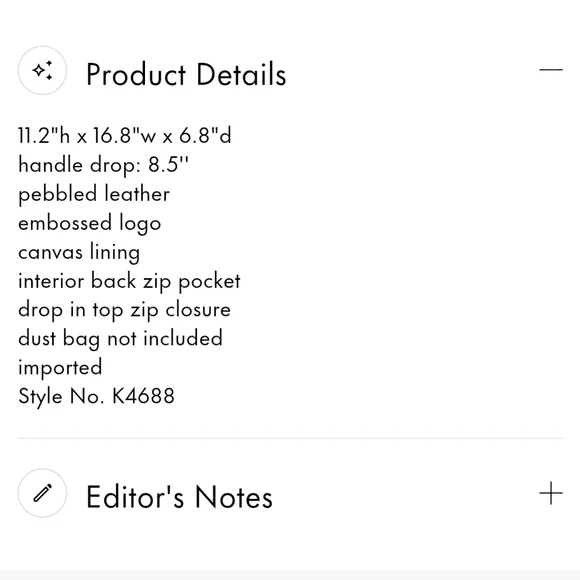Click the Product Details section heading
The image size is (580, 580).
point(186,74)
